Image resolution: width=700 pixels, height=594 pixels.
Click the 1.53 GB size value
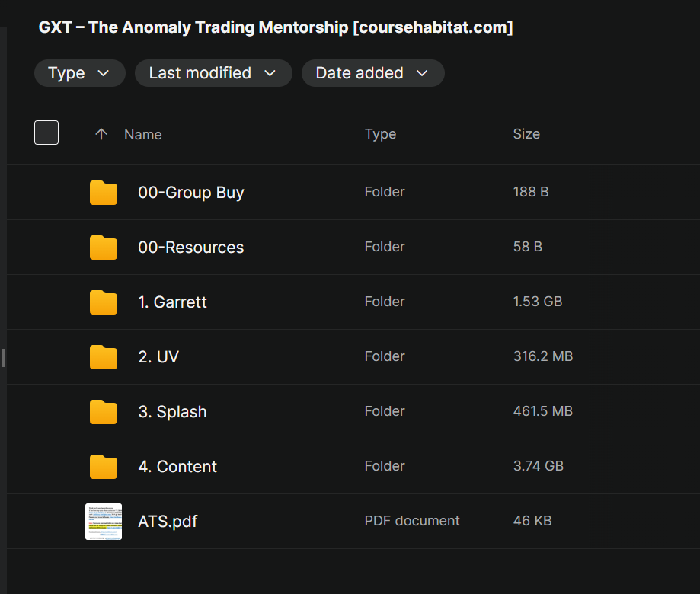[x=538, y=302]
